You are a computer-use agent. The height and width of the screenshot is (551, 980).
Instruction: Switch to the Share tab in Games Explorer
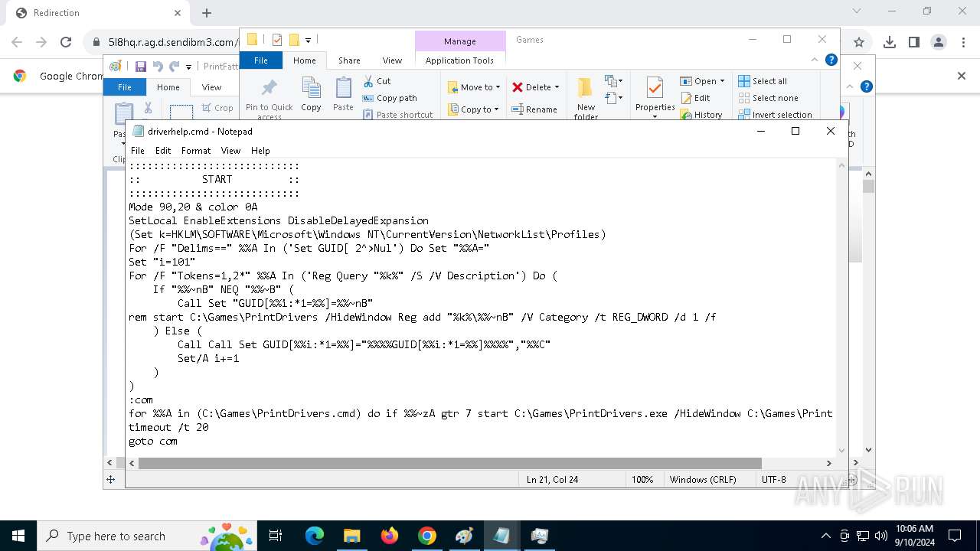pos(349,60)
